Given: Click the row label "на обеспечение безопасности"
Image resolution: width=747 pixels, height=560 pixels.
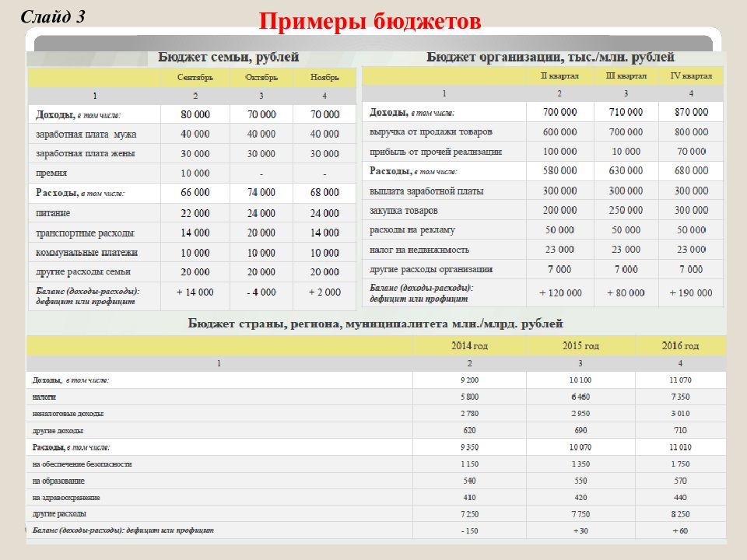Looking at the screenshot, I should (82, 464).
